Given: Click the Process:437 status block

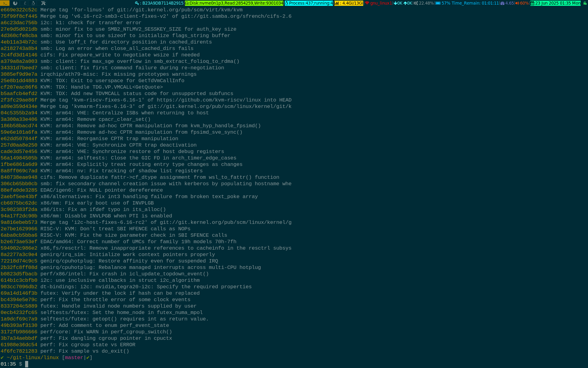Looking at the screenshot, I should [309, 3].
